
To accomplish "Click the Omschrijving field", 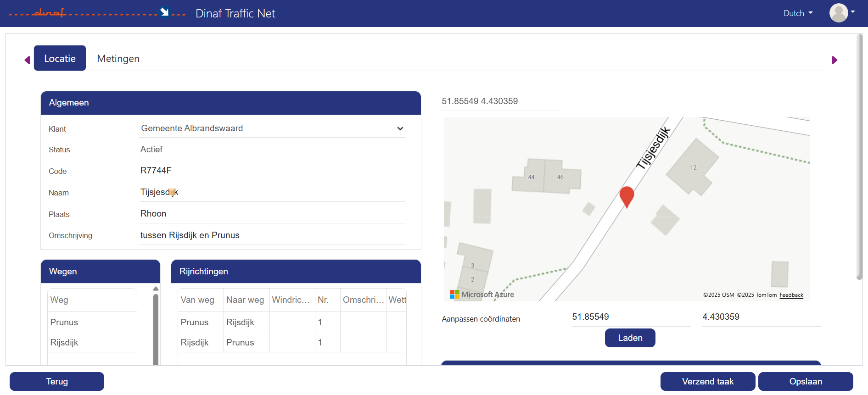I will click(x=273, y=235).
